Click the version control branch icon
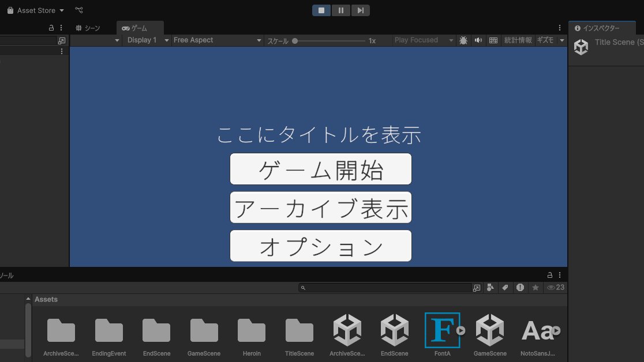 (79, 10)
